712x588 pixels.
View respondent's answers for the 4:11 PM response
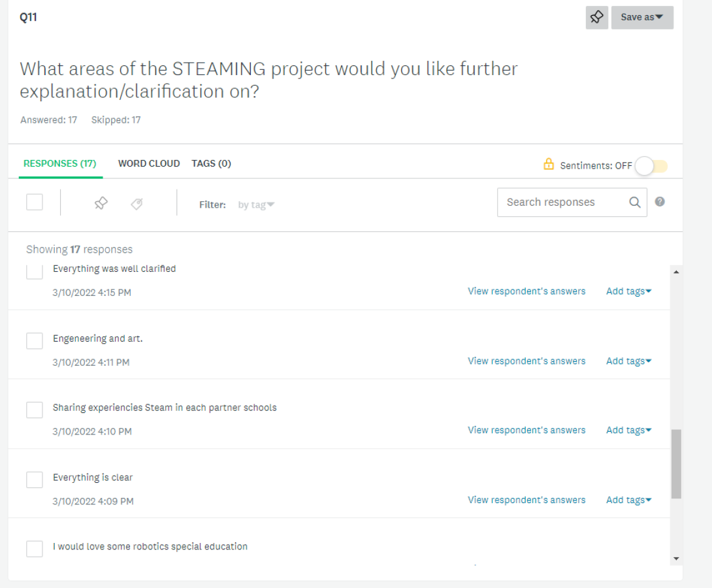(526, 361)
